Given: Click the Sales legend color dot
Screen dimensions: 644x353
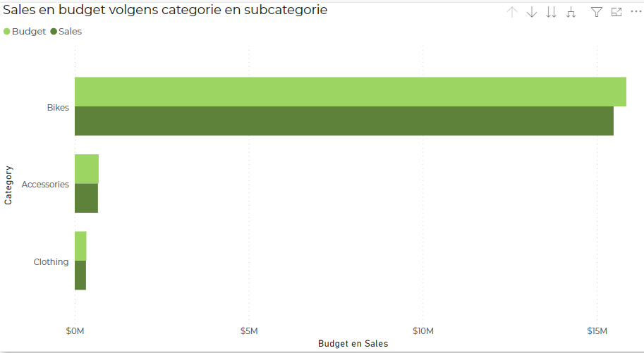Looking at the screenshot, I should coord(54,32).
